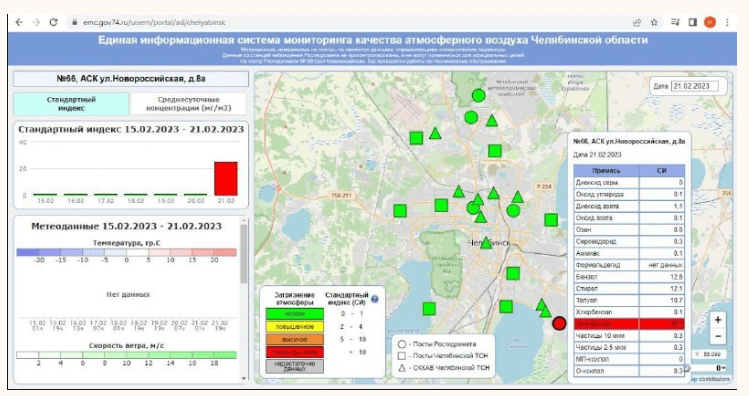This screenshot has width=749, height=396.
Task: Click the green legend swatch for low pollution
Action: [x=295, y=314]
